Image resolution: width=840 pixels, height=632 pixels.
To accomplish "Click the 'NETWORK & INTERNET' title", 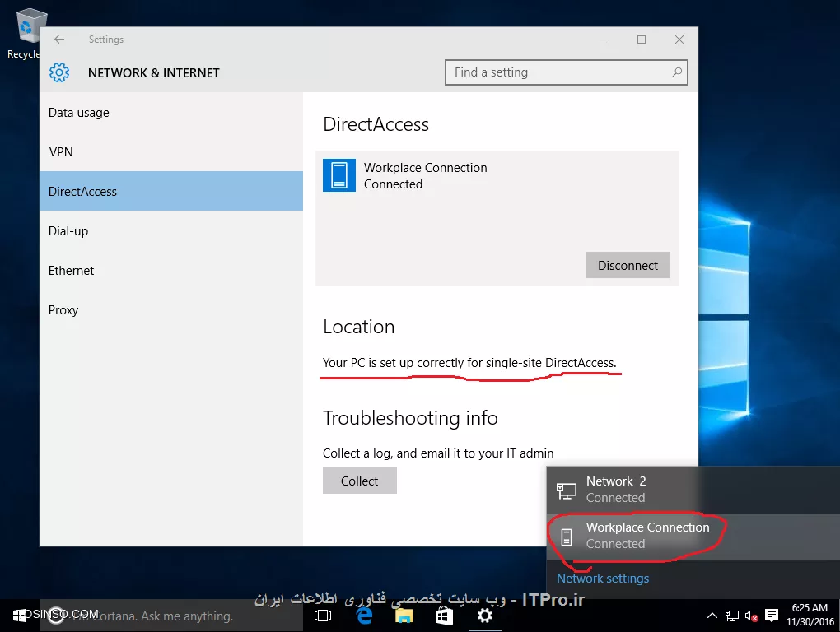I will 154,72.
